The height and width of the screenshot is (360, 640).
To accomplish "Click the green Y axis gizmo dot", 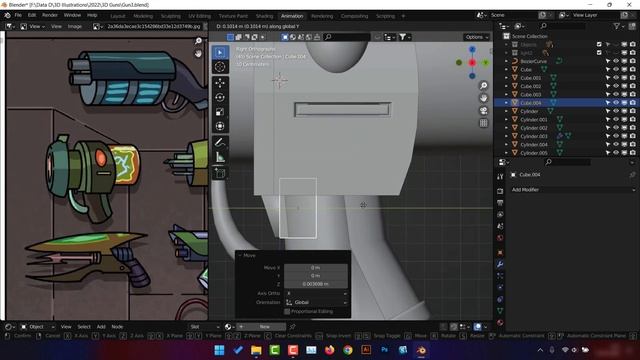I will (x=486, y=62).
